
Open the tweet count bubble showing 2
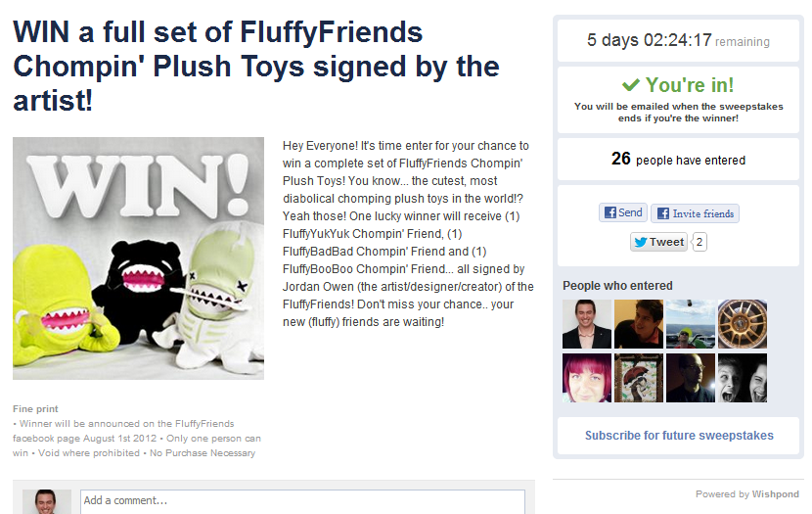click(699, 242)
